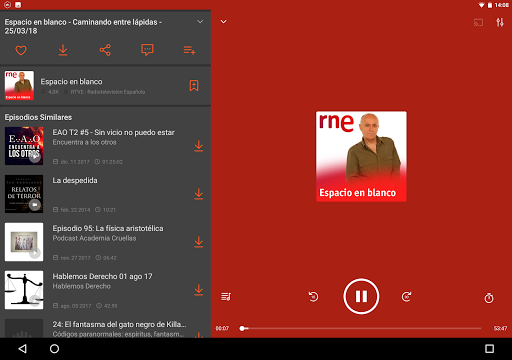Image resolution: width=512 pixels, height=360 pixels.
Task: Download EAO T2 #5 episode
Action: pos(199,146)
